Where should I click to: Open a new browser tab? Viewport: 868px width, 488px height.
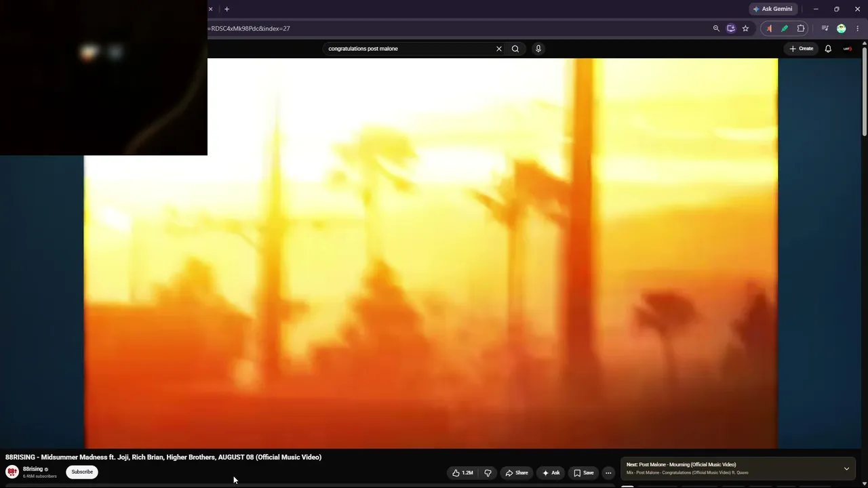226,9
